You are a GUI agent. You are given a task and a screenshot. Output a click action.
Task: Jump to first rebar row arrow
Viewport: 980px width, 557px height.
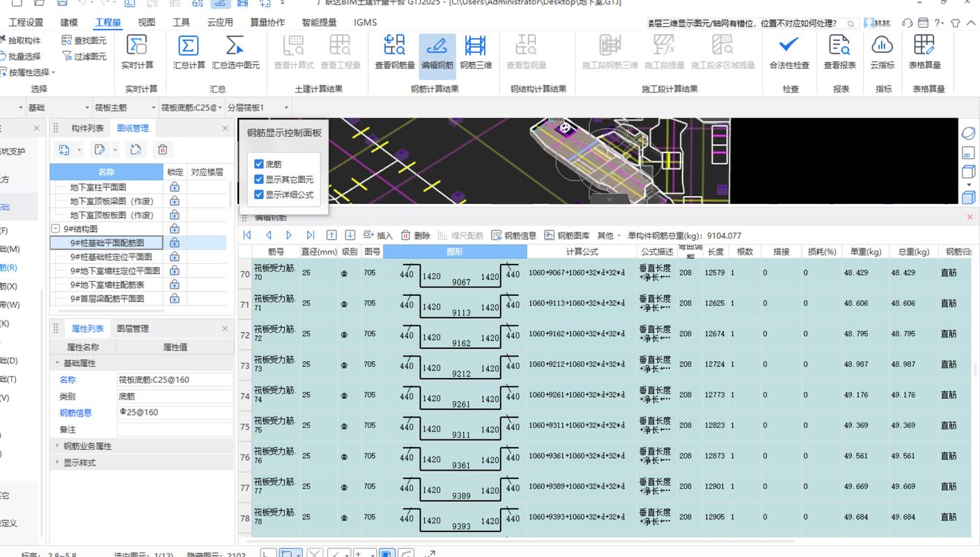247,235
